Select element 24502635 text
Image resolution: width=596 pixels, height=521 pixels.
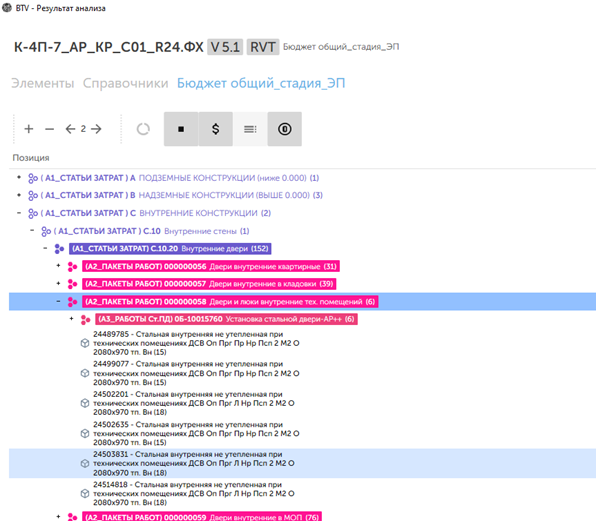pyautogui.click(x=196, y=434)
